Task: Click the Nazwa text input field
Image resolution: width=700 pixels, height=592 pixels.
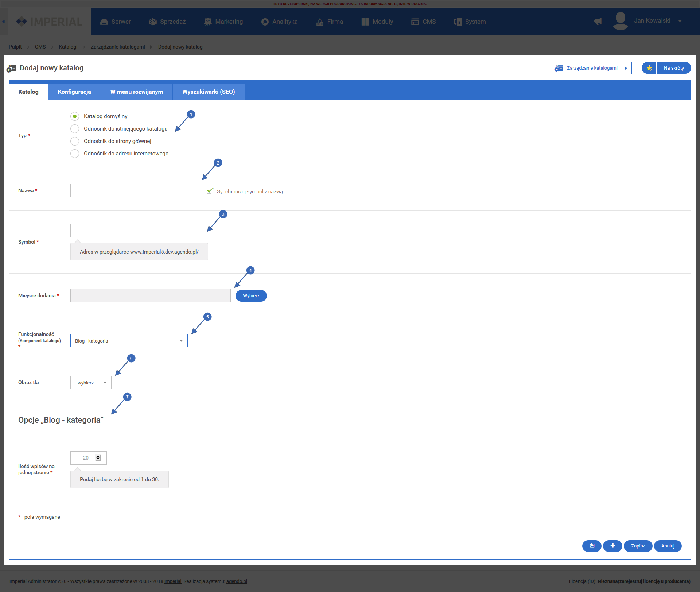Action: coord(136,191)
